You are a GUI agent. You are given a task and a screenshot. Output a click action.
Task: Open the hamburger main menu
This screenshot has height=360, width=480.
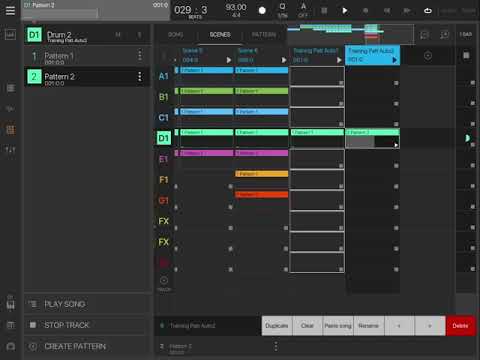10,11
